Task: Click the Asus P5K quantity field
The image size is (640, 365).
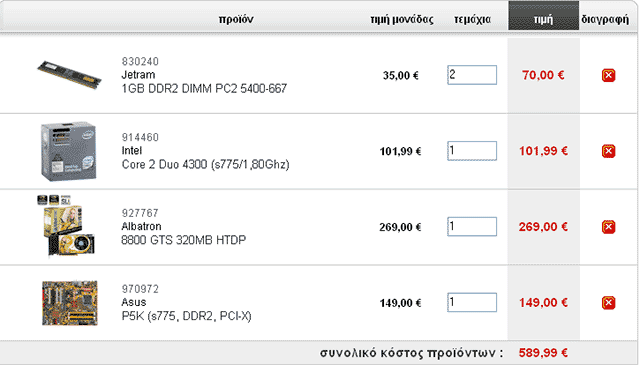Action: pyautogui.click(x=472, y=303)
